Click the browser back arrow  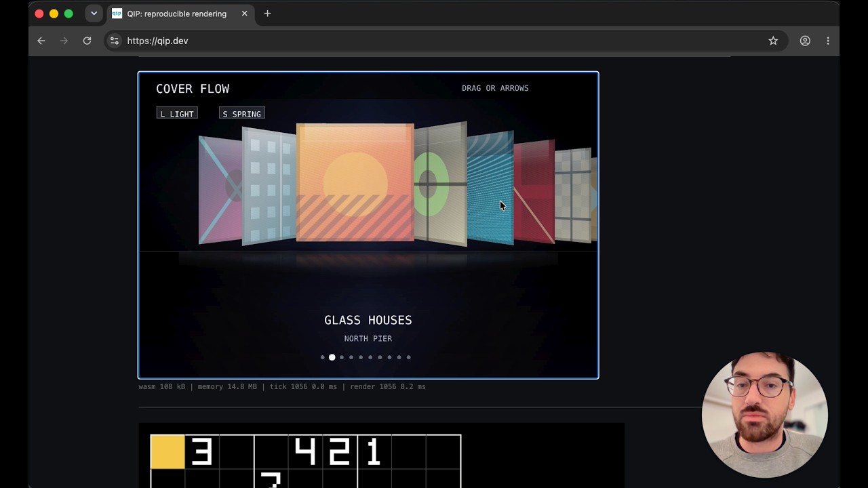41,41
